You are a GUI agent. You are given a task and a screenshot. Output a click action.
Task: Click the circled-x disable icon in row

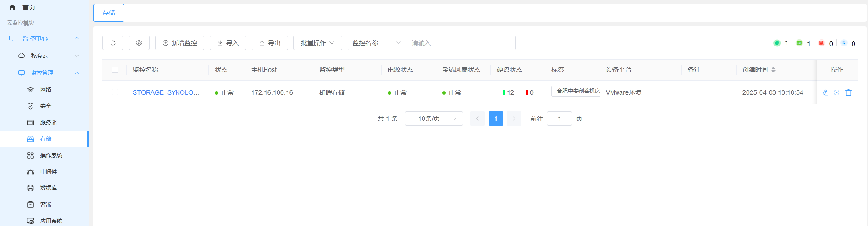click(837, 92)
